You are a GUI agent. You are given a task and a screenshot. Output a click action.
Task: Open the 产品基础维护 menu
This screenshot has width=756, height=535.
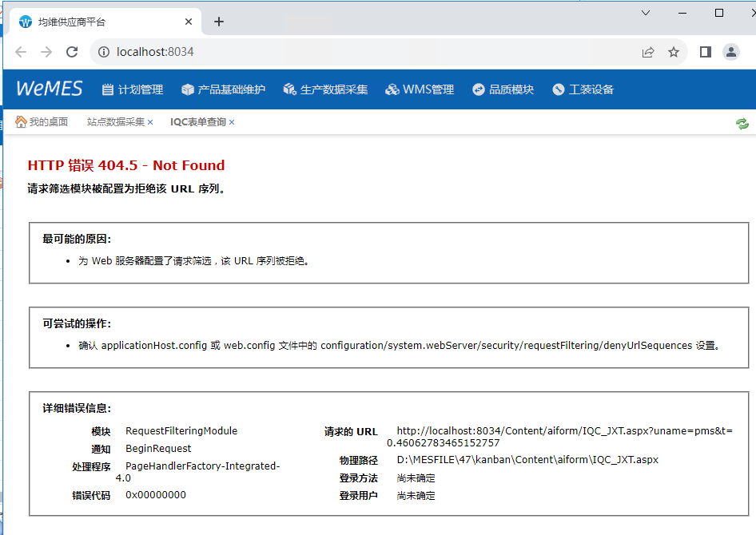tap(223, 89)
